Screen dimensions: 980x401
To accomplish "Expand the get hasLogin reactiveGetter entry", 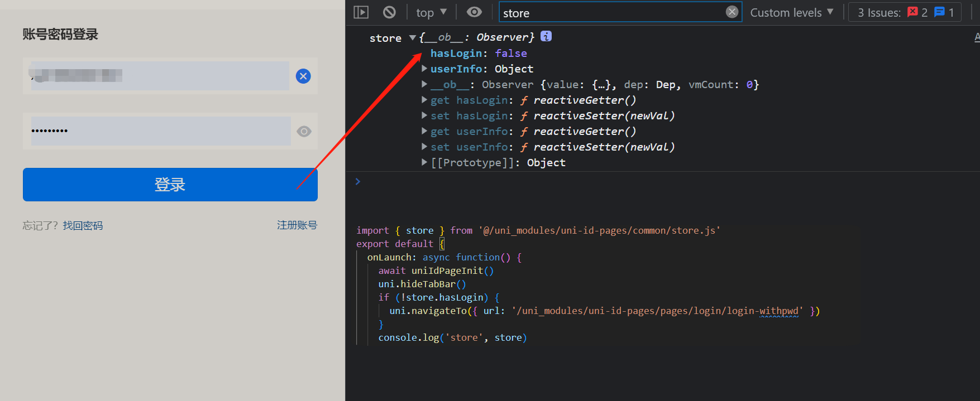I will [x=424, y=100].
